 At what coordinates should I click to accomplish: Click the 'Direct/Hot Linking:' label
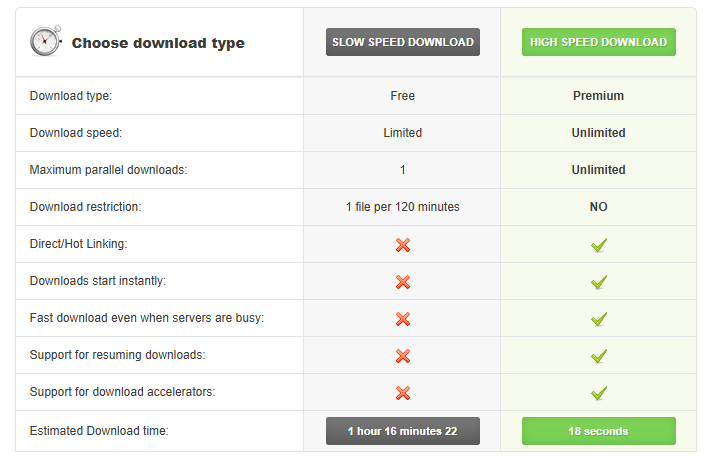(x=79, y=244)
